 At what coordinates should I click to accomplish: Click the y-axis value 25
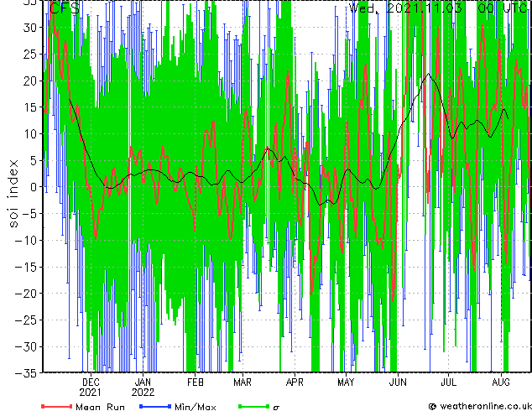tap(30, 54)
